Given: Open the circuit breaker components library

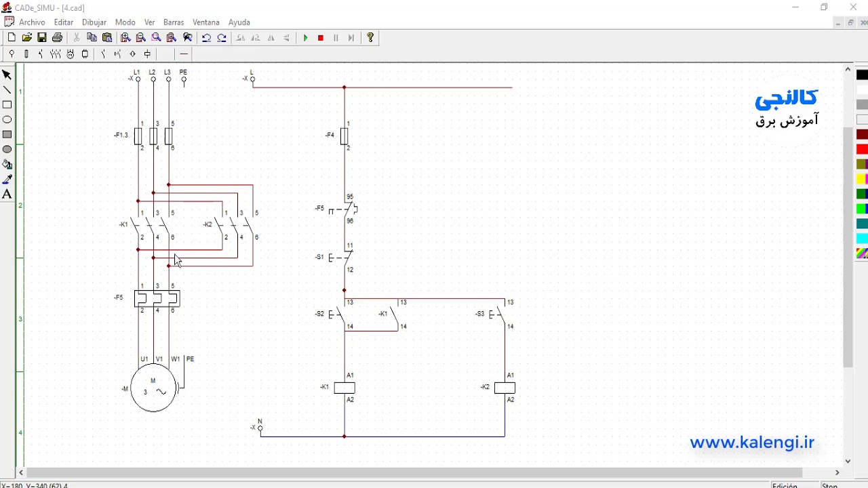Looking at the screenshot, I should click(41, 54).
